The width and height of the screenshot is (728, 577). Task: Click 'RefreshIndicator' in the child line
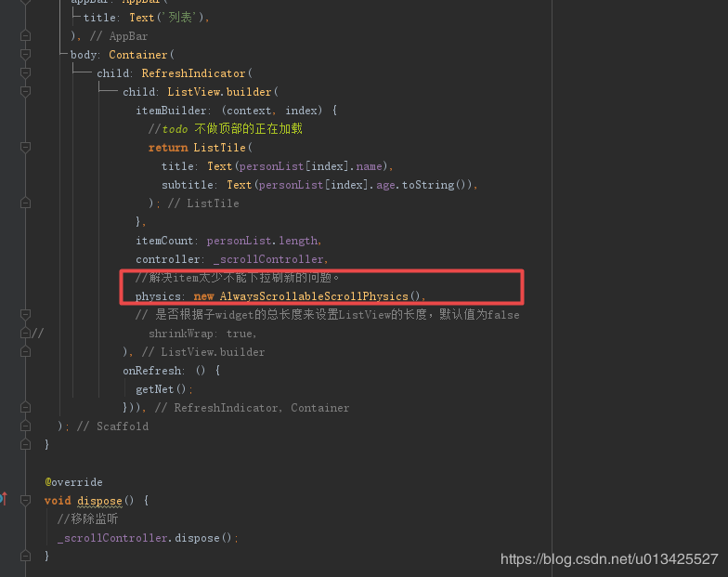pos(193,73)
